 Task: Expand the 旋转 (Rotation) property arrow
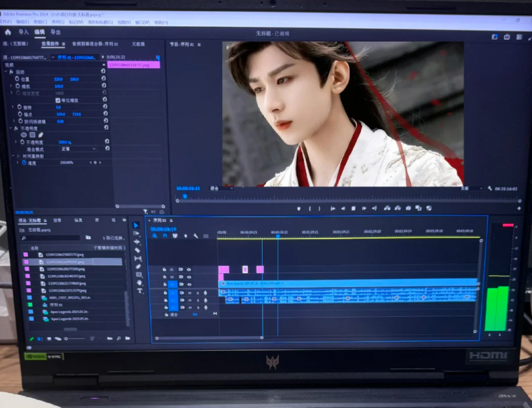pos(13,107)
